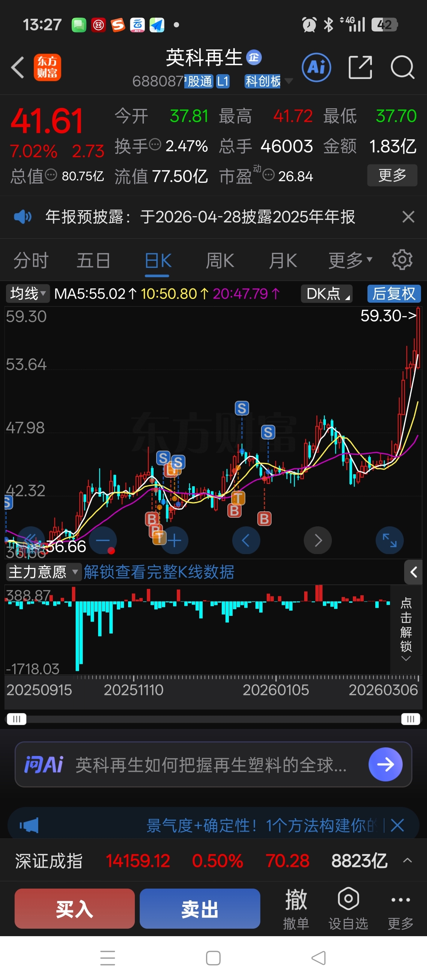Open chart settings gear icon
This screenshot has height=980, width=427.
coord(402,260)
